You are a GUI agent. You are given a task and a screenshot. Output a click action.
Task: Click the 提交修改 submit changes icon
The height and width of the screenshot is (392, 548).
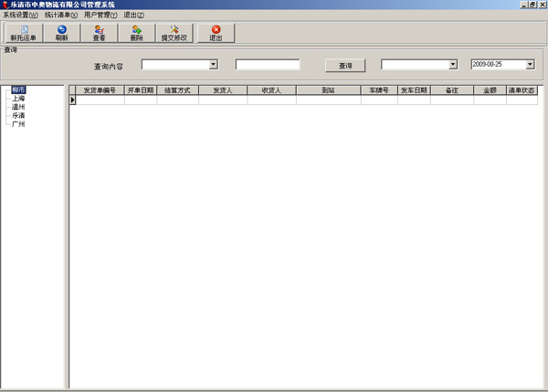(x=174, y=30)
